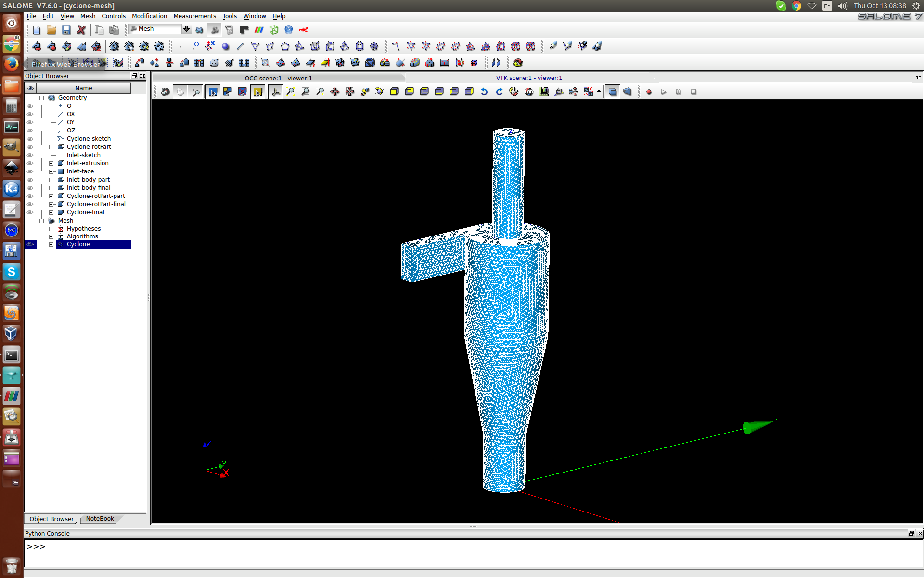Image resolution: width=924 pixels, height=578 pixels.
Task: Expand the Hypotheses tree node
Action: coord(51,229)
